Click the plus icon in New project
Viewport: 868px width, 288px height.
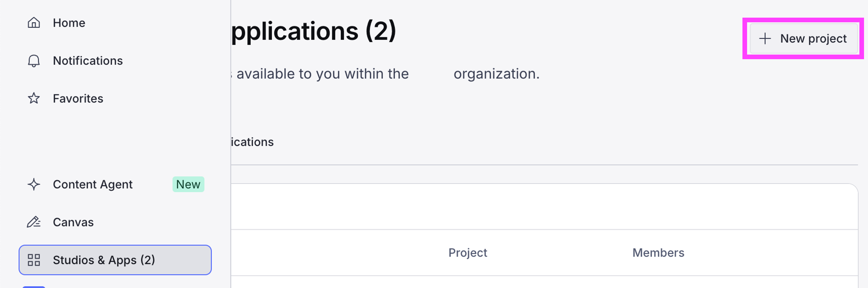tap(765, 39)
